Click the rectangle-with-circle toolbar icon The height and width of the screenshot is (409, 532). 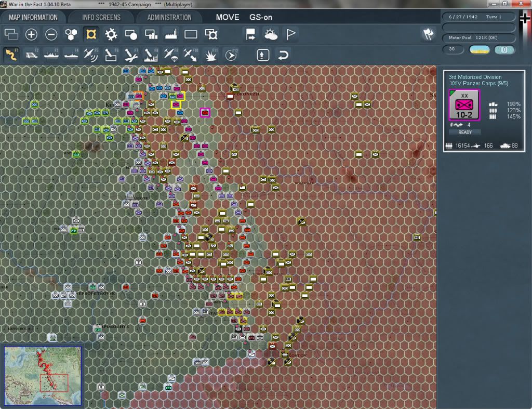pyautogui.click(x=131, y=34)
